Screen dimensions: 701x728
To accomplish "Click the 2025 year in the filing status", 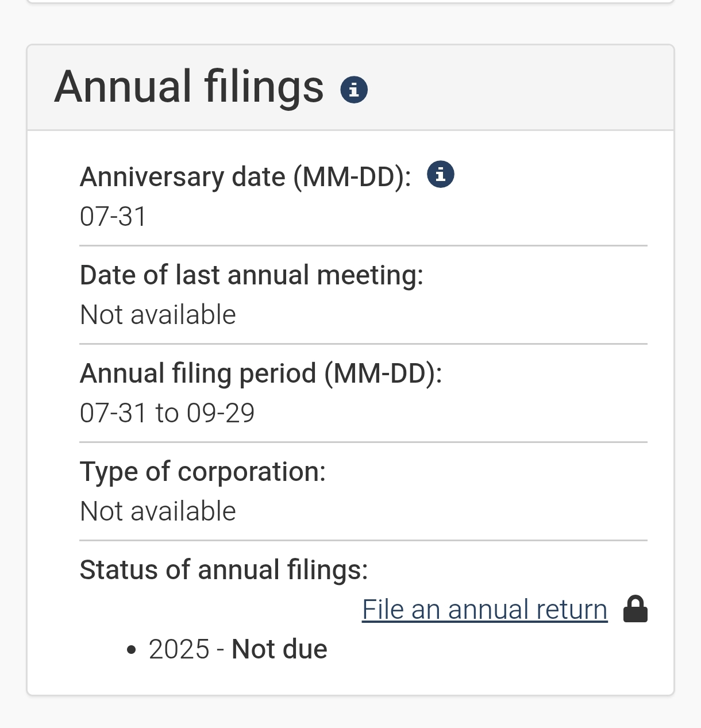I will (179, 649).
